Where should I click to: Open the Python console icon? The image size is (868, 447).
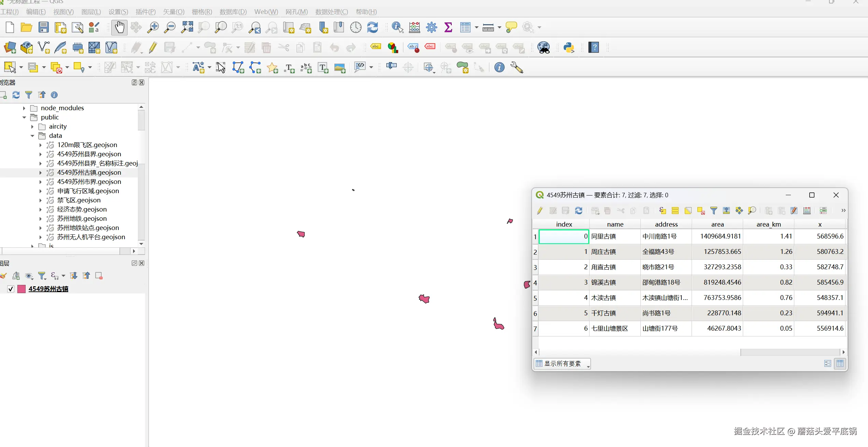click(568, 47)
